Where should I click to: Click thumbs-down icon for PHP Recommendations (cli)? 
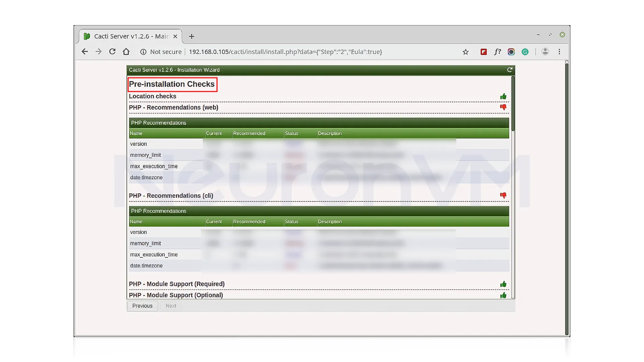pyautogui.click(x=503, y=195)
